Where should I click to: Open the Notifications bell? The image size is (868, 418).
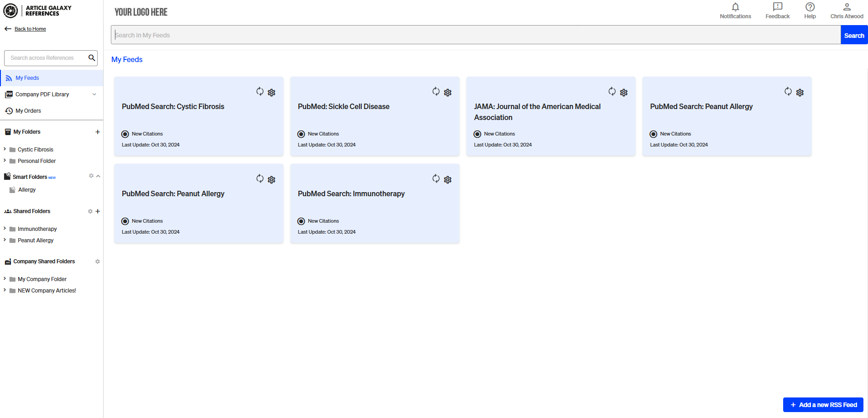pyautogui.click(x=735, y=11)
